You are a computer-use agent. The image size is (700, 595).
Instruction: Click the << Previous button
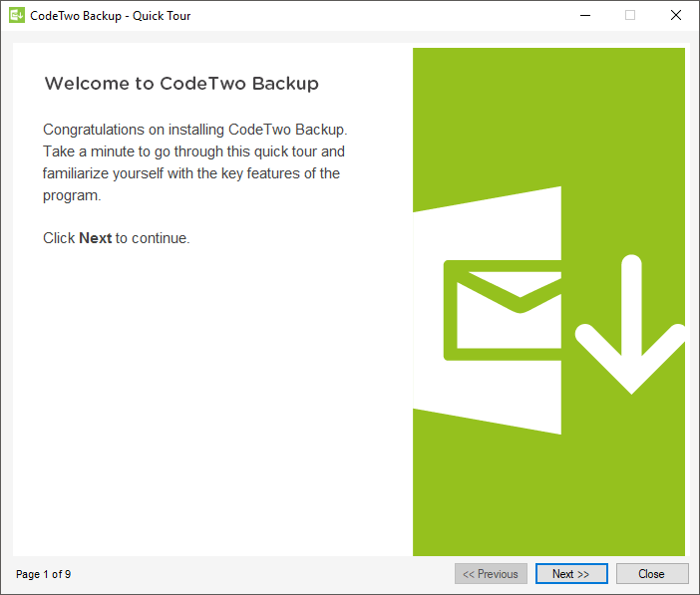[x=491, y=574]
